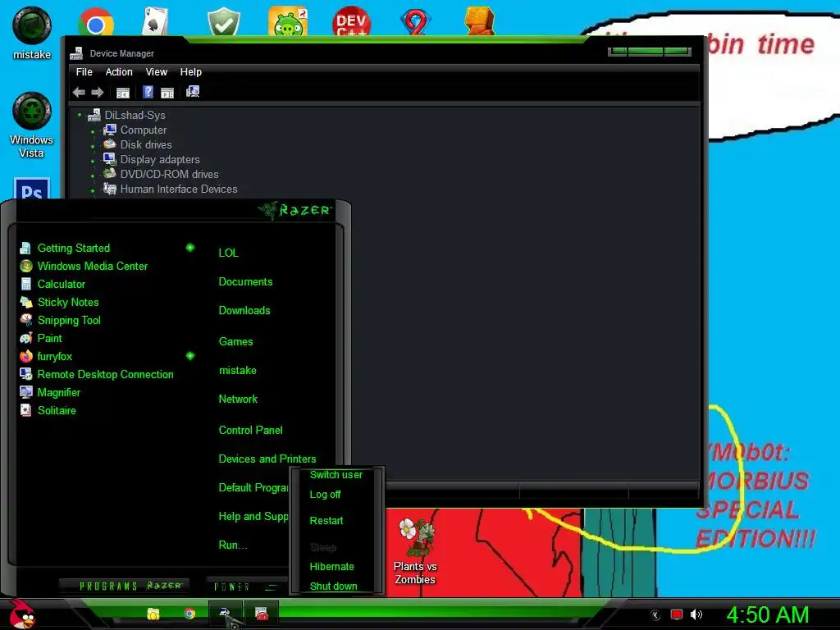
Task: Open the Help menu
Action: (190, 72)
